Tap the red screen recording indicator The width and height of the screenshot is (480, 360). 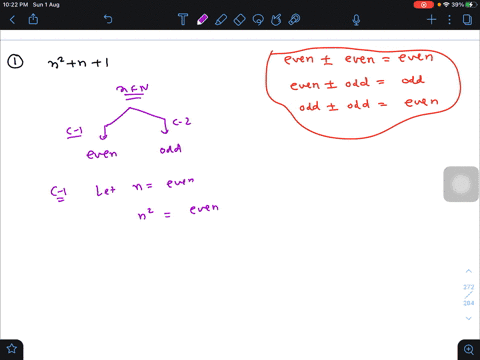[424, 5]
